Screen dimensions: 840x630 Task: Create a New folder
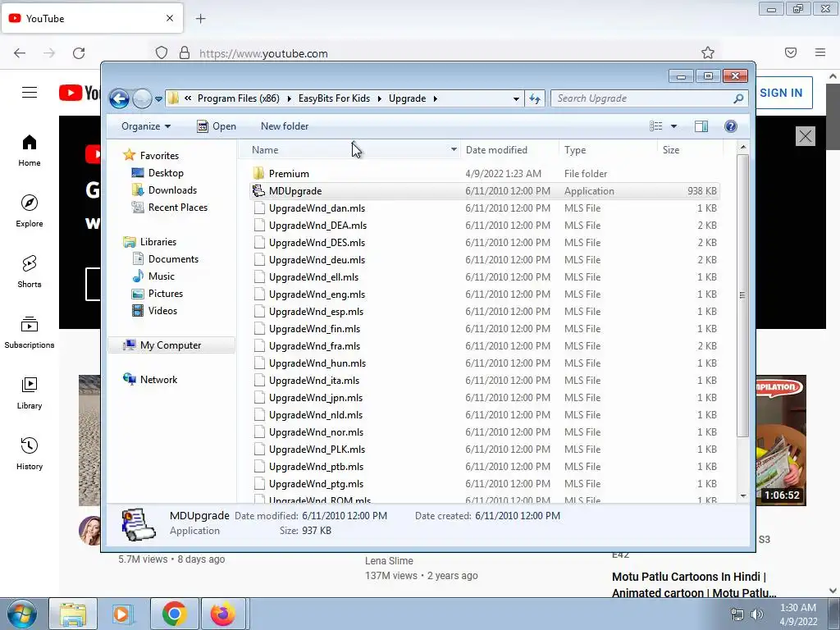point(285,126)
